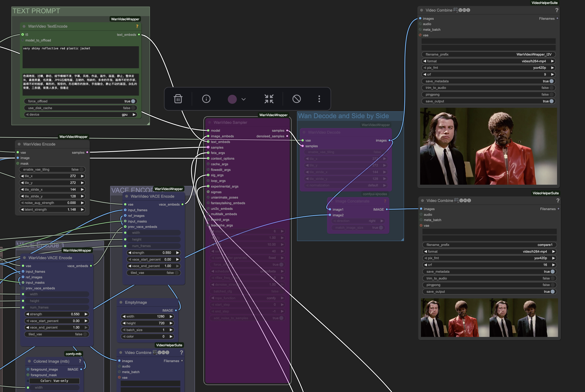This screenshot has width=585, height=392.
Task: Toggle force_offload switch in TextEncode node
Action: pos(133,101)
